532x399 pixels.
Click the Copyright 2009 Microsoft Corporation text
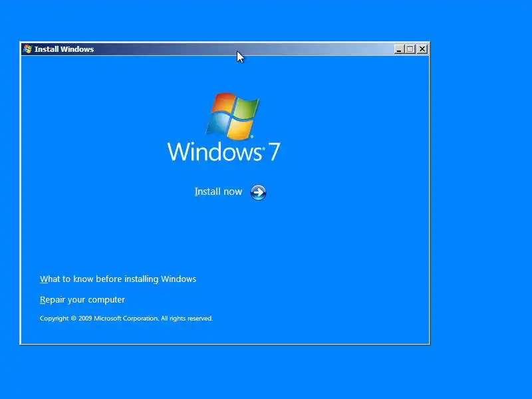click(126, 319)
